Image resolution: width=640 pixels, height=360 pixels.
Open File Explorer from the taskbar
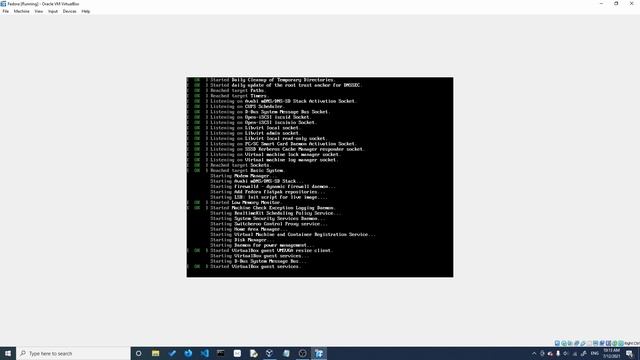[156, 353]
